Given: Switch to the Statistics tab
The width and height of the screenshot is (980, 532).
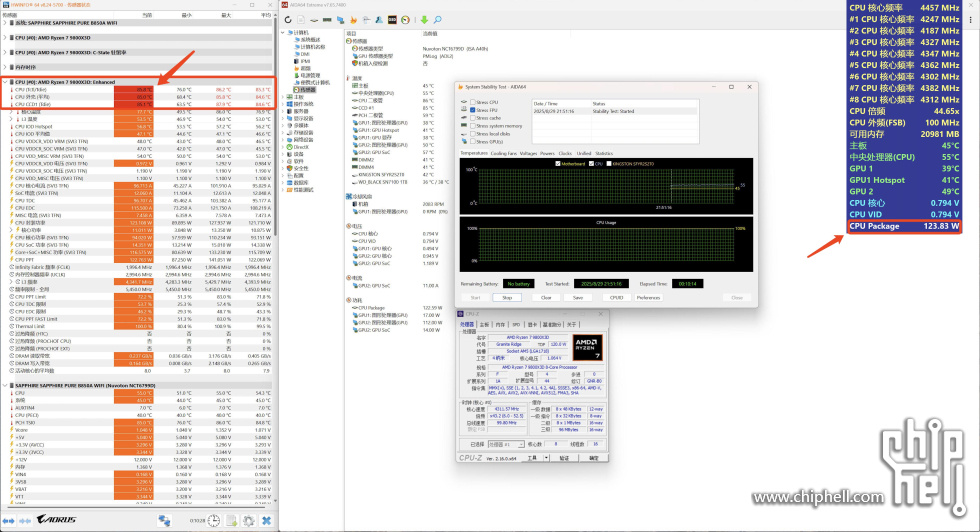Looking at the screenshot, I should pos(604,153).
